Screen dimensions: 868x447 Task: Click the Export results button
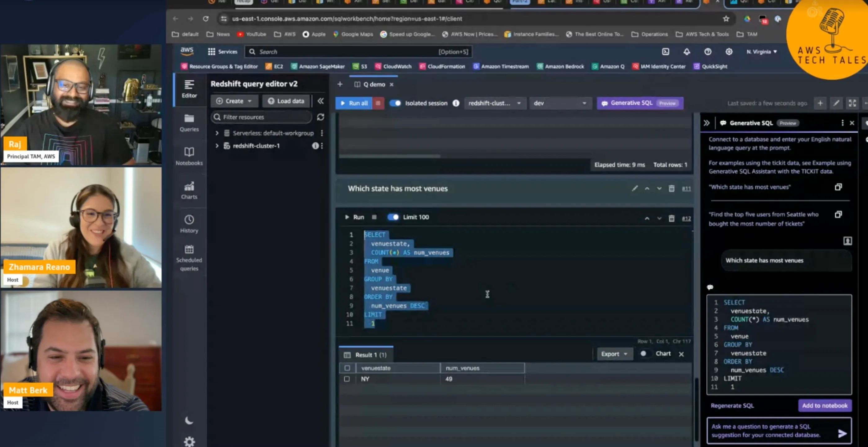(x=614, y=353)
